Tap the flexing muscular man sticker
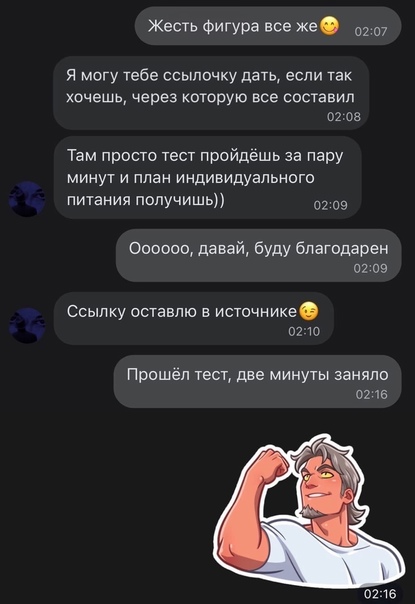 pyautogui.click(x=308, y=512)
